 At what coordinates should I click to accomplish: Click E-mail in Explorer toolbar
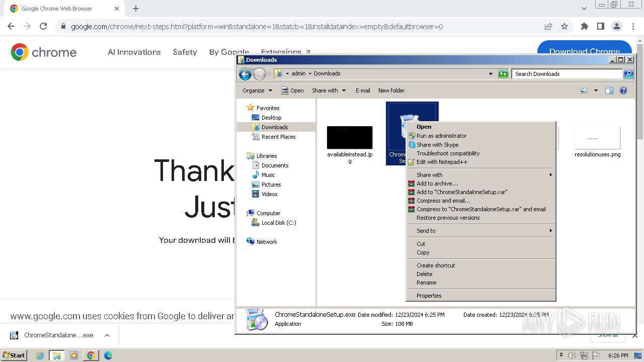pyautogui.click(x=363, y=90)
